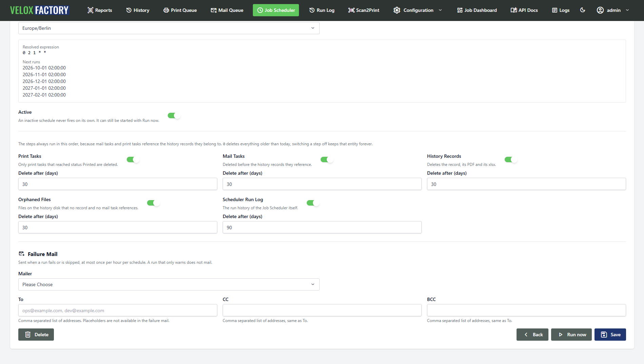
Task: Open Job Dashboard grid icon
Action: coord(460,10)
